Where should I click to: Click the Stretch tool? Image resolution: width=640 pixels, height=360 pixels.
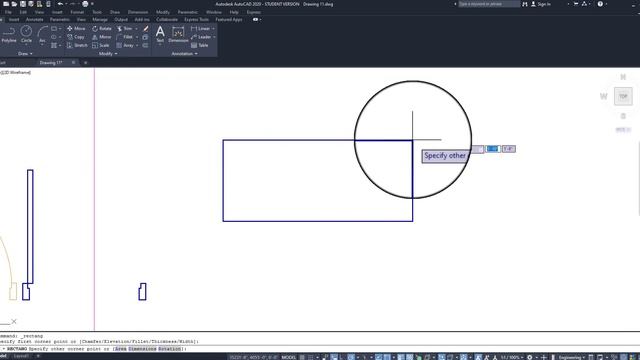(77, 45)
